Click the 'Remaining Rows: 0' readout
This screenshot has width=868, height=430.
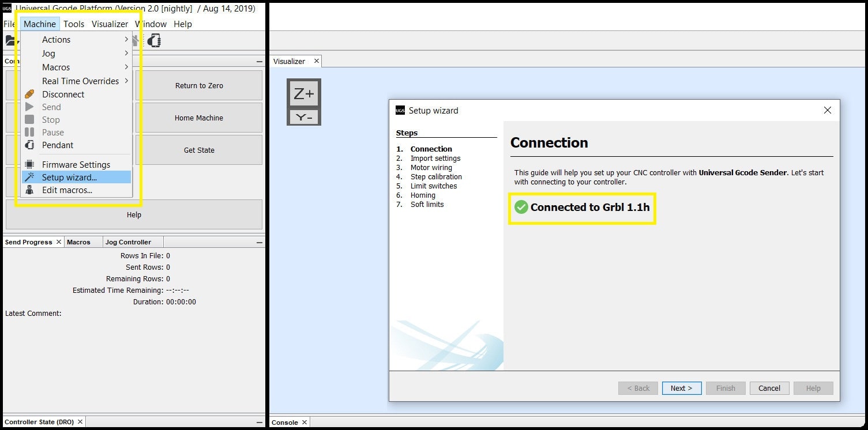[x=138, y=279]
